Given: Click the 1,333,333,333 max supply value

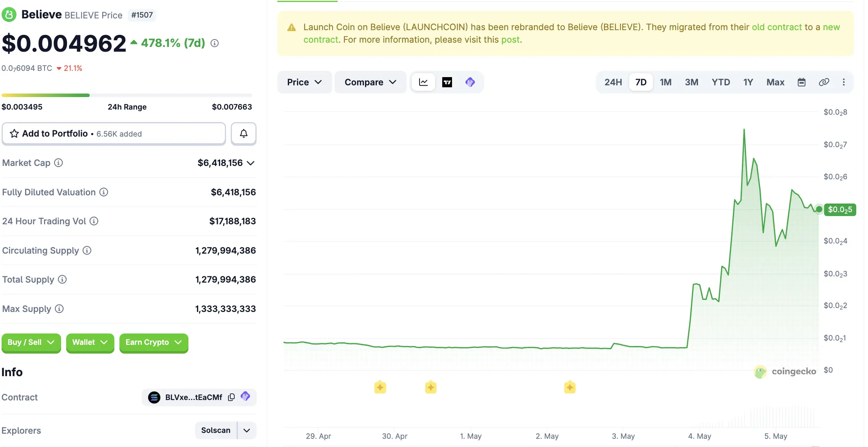Looking at the screenshot, I should [x=226, y=309].
